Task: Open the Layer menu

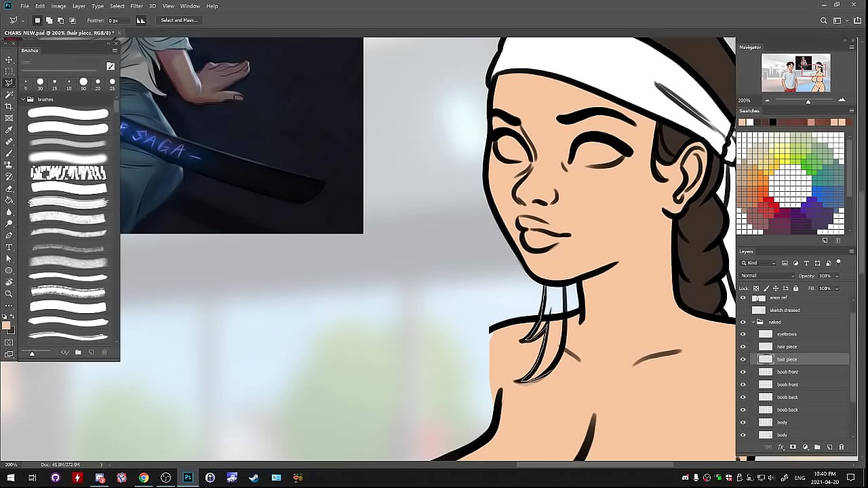Action: click(x=79, y=6)
